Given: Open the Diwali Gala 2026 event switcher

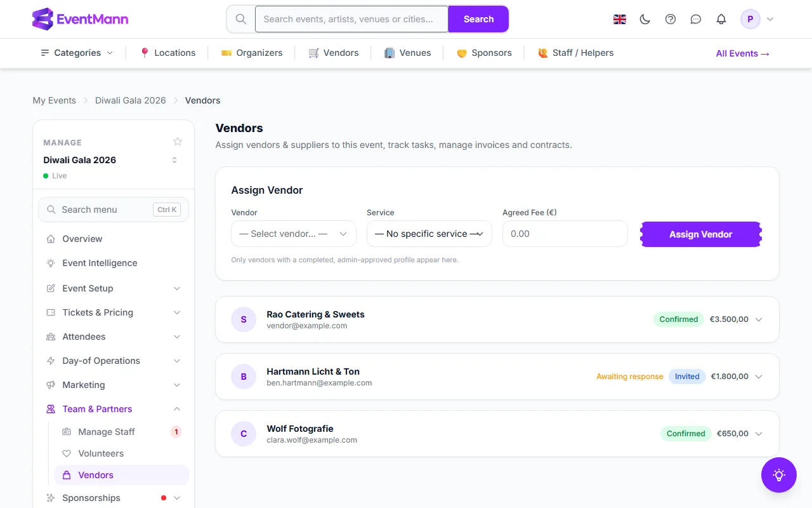Looking at the screenshot, I should pos(111,160).
